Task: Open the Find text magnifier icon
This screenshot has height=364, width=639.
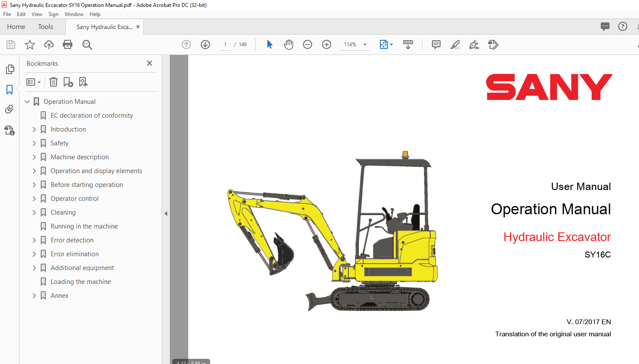Action: tap(87, 45)
